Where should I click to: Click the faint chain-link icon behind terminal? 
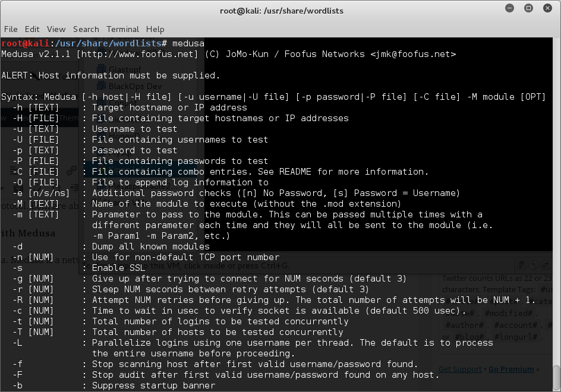71,170
